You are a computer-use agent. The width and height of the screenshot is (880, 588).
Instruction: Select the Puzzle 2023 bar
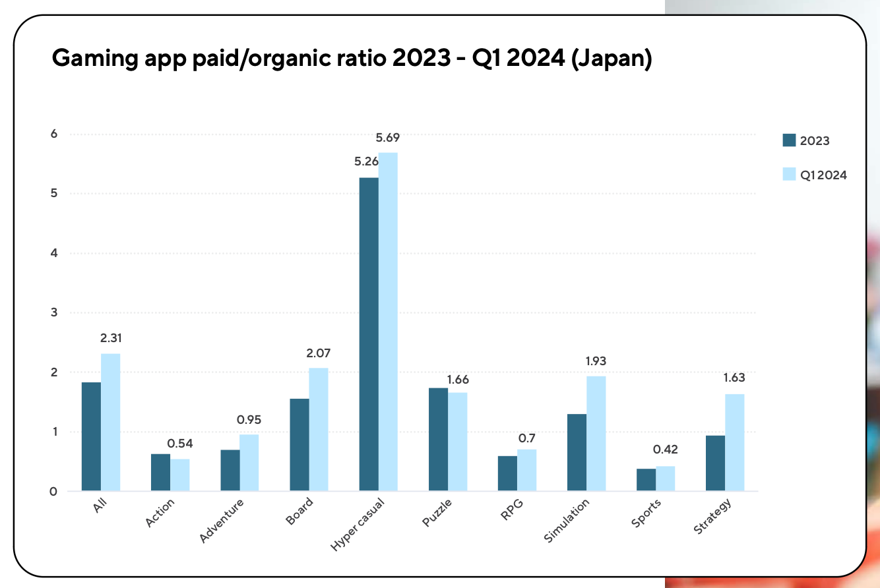(x=438, y=440)
